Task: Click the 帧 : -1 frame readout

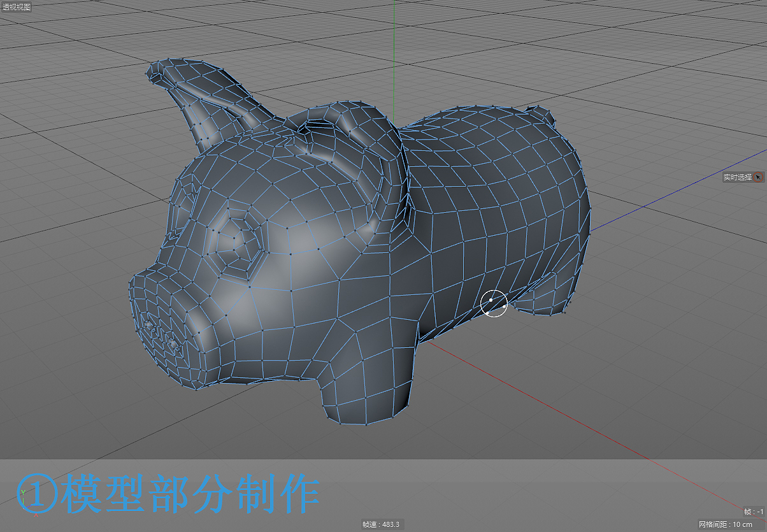Action: 754,512
